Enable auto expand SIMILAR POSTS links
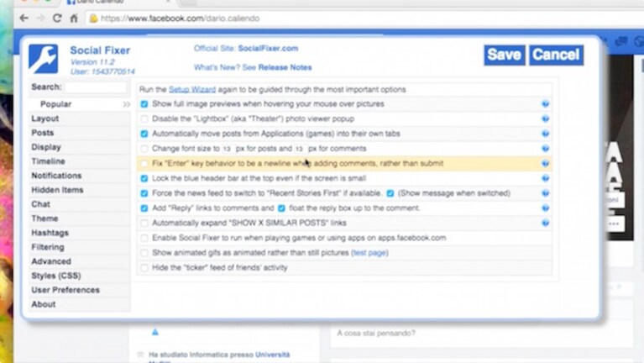 pyautogui.click(x=144, y=223)
